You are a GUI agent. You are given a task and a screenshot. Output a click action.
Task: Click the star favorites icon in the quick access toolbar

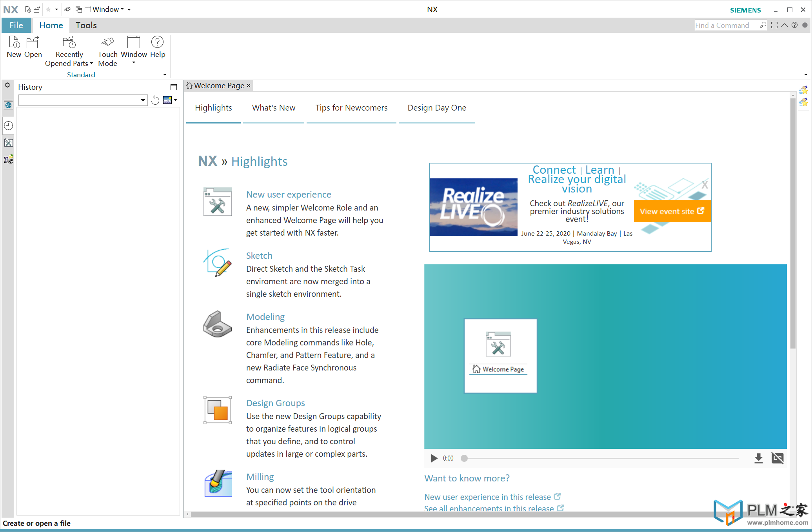pos(48,9)
